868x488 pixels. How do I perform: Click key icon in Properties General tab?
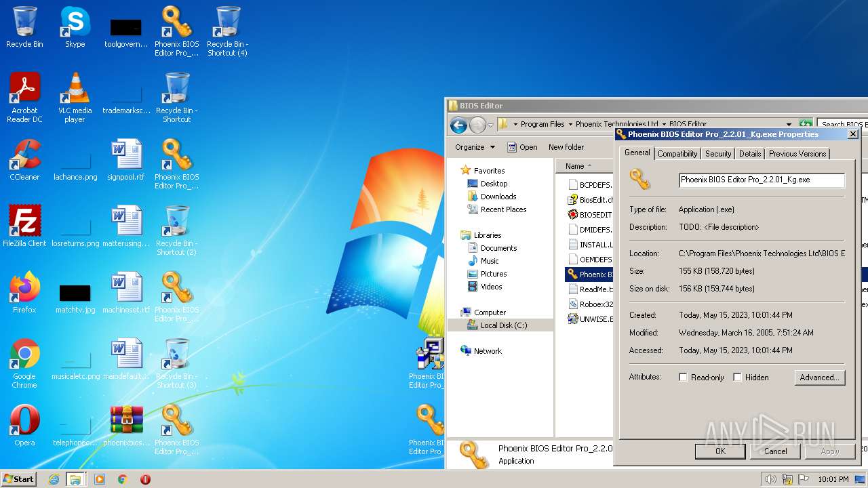(x=639, y=180)
